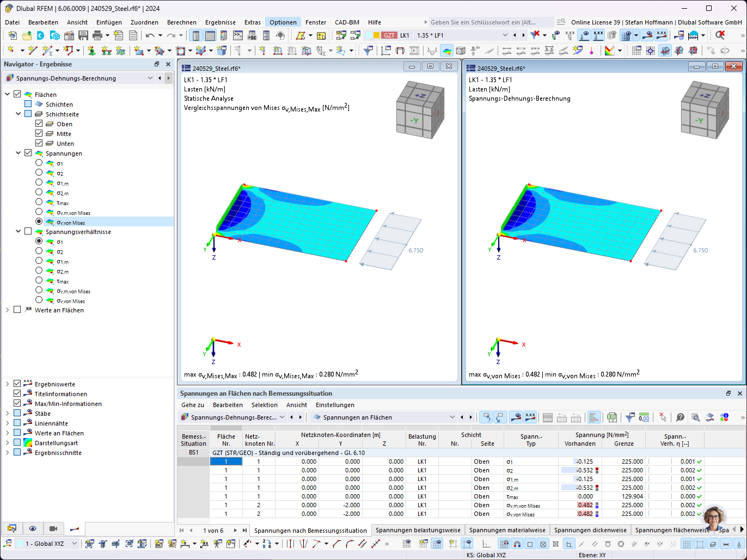This screenshot has height=560, width=747.
Task: Toggle the Tables panel icon in the toolbar
Action: point(210,35)
